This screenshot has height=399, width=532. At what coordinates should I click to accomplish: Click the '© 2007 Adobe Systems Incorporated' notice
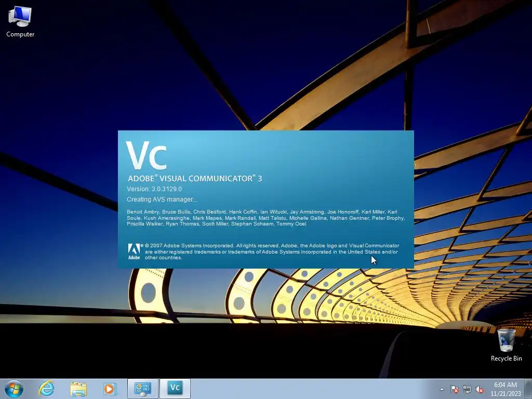(x=272, y=251)
